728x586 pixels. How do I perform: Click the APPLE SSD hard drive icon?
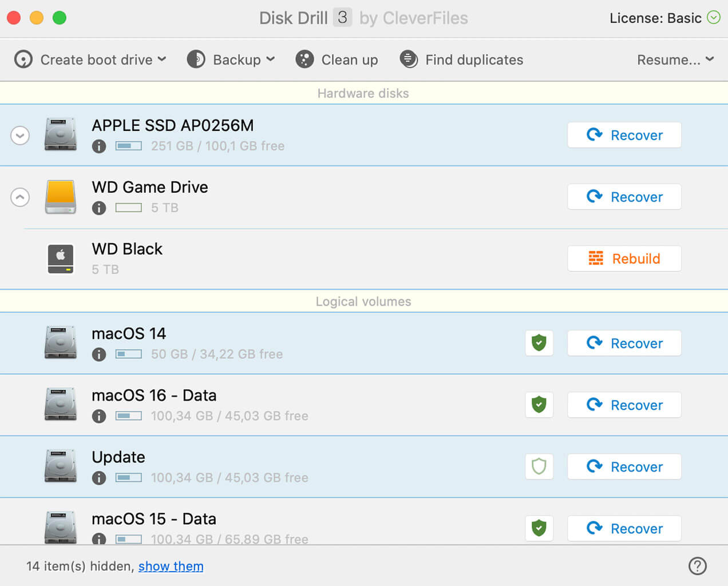61,134
